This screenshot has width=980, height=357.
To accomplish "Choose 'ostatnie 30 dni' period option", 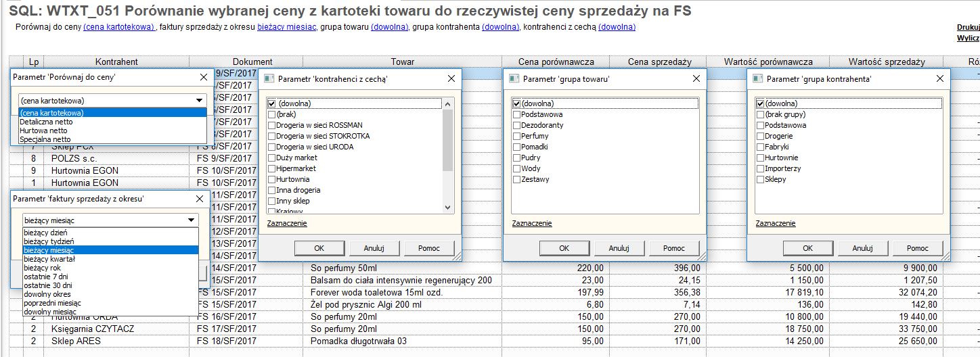I will click(x=110, y=285).
